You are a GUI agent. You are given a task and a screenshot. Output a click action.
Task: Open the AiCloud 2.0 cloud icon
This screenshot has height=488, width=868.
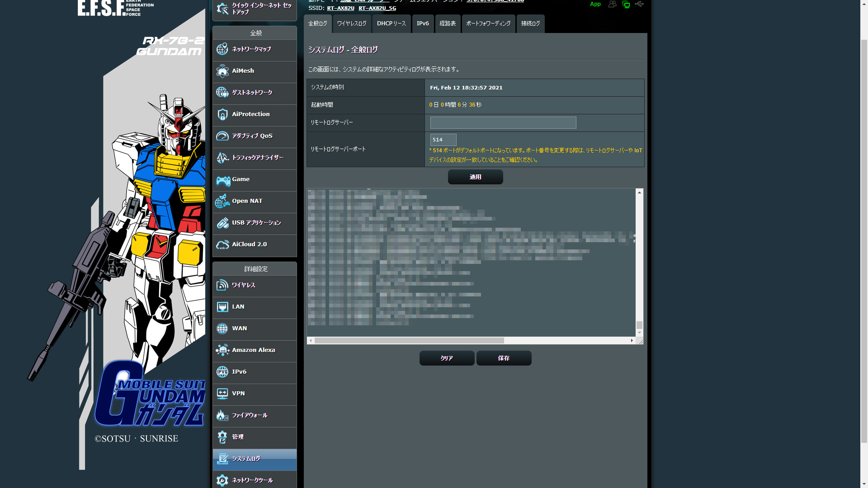[222, 244]
